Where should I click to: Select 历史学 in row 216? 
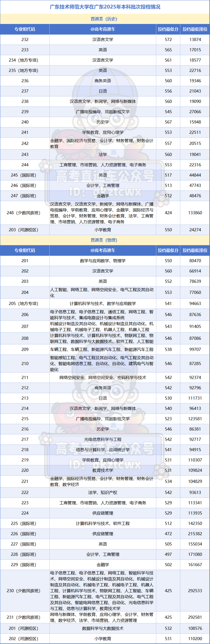pyautogui.click(x=103, y=429)
